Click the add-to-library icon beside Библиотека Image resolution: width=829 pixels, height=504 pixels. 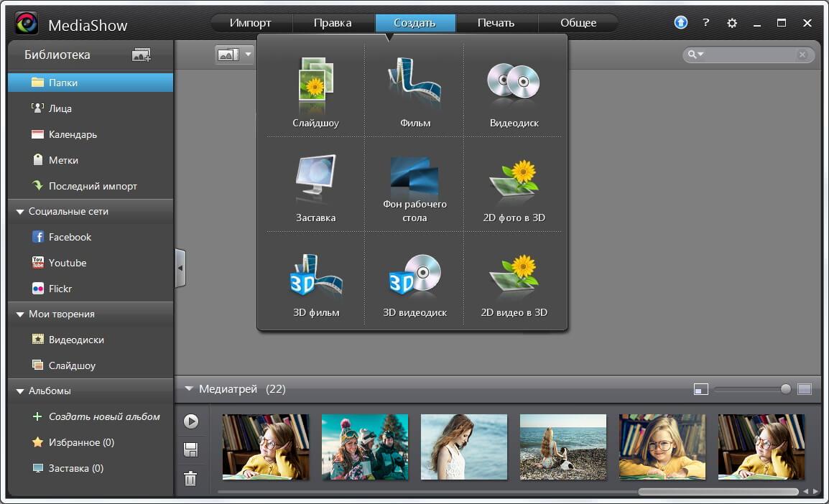142,55
